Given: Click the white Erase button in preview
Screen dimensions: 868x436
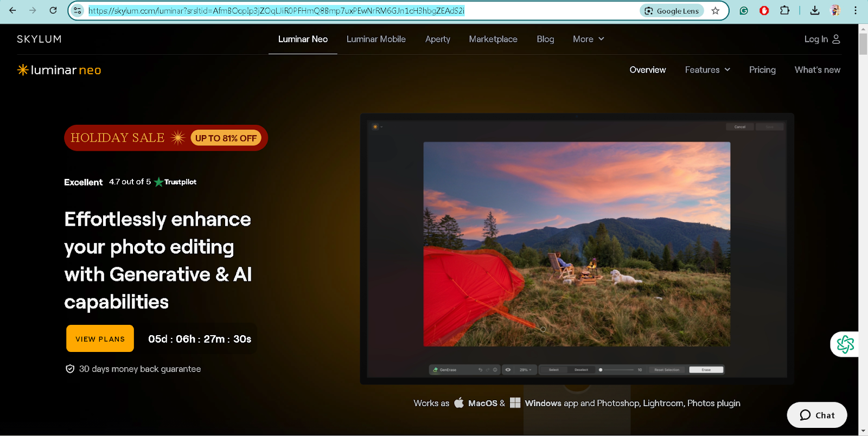Looking at the screenshot, I should (706, 370).
